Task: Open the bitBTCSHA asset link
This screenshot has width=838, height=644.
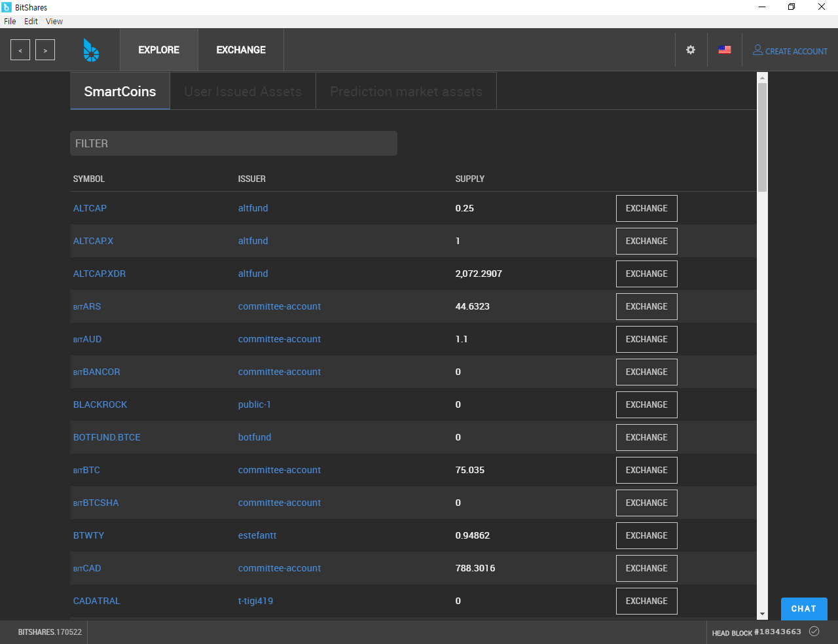Action: tap(96, 503)
